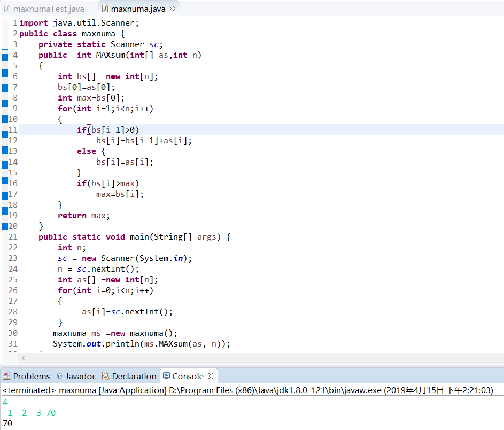This screenshot has width=504, height=430.
Task: Click the 'max=bs[i];' statement
Action: [x=120, y=194]
